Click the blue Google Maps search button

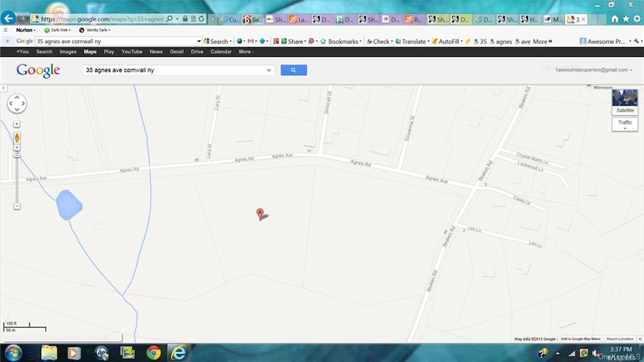click(x=293, y=70)
